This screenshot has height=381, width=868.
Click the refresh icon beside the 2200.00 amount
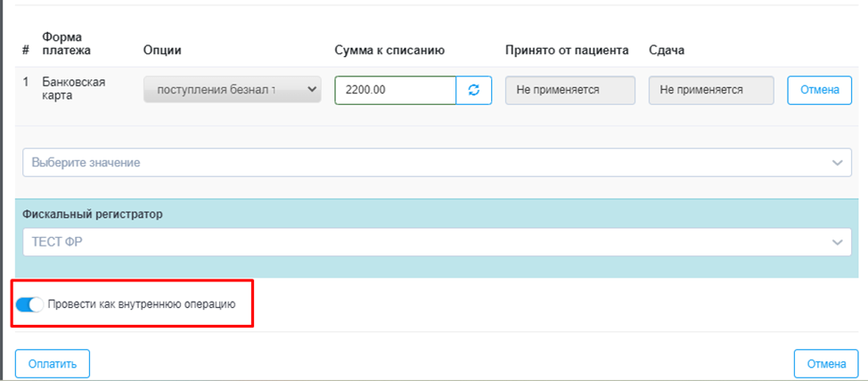click(474, 90)
